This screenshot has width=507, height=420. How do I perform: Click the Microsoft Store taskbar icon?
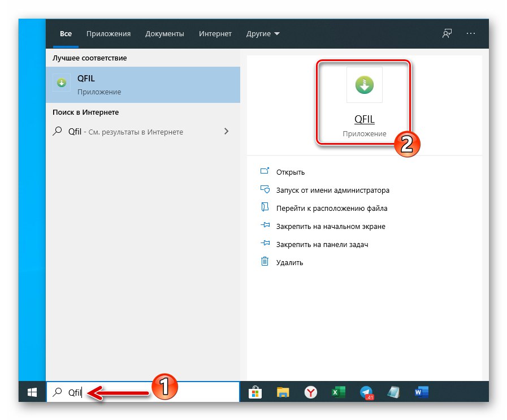[x=255, y=392]
